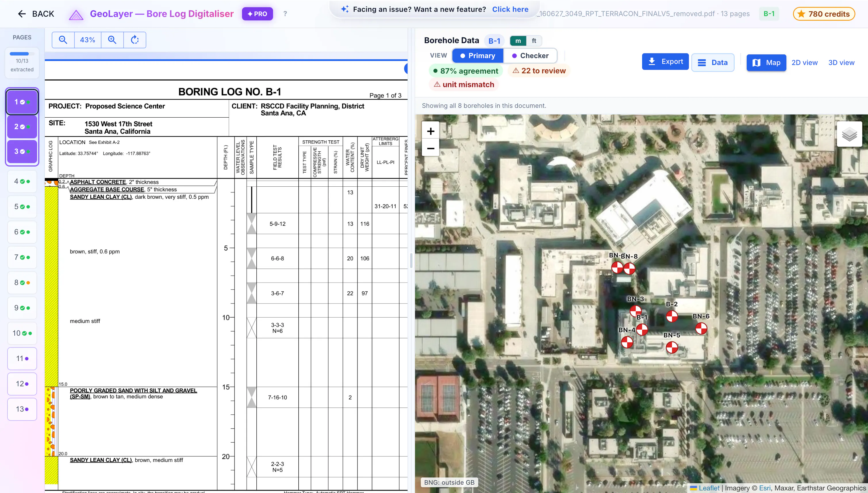Click the 'BNG: outside GB' map label
The image size is (868, 493).
click(x=449, y=483)
